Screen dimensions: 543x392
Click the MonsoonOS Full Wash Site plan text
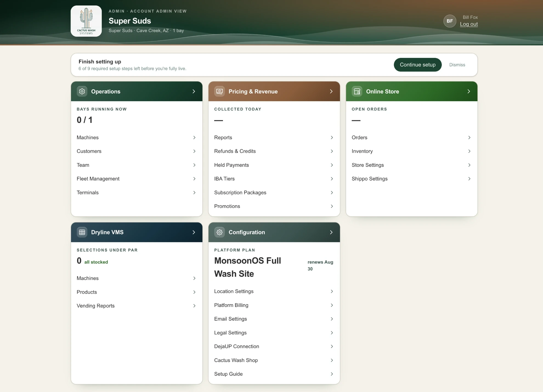tap(247, 267)
